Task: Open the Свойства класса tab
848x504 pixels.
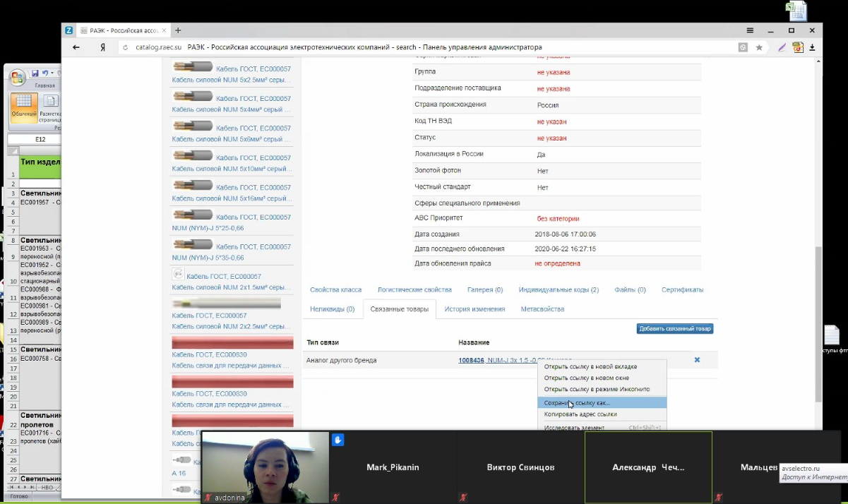Action: point(335,289)
